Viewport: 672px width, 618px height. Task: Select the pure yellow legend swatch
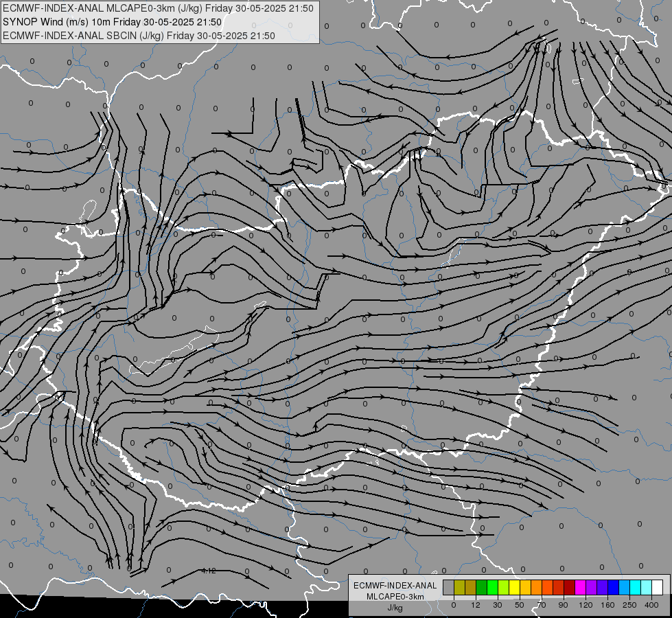515,587
